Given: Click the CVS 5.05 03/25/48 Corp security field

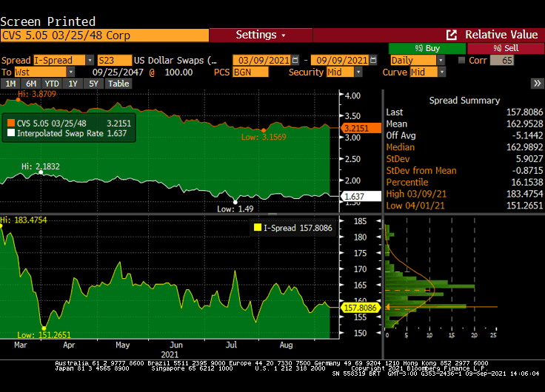Looking at the screenshot, I should [104, 36].
